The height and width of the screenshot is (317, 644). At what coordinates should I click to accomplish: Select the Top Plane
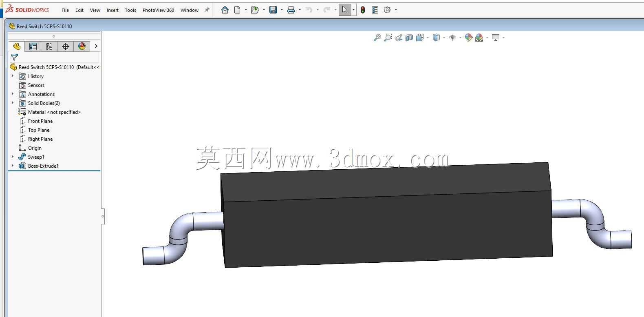point(38,130)
